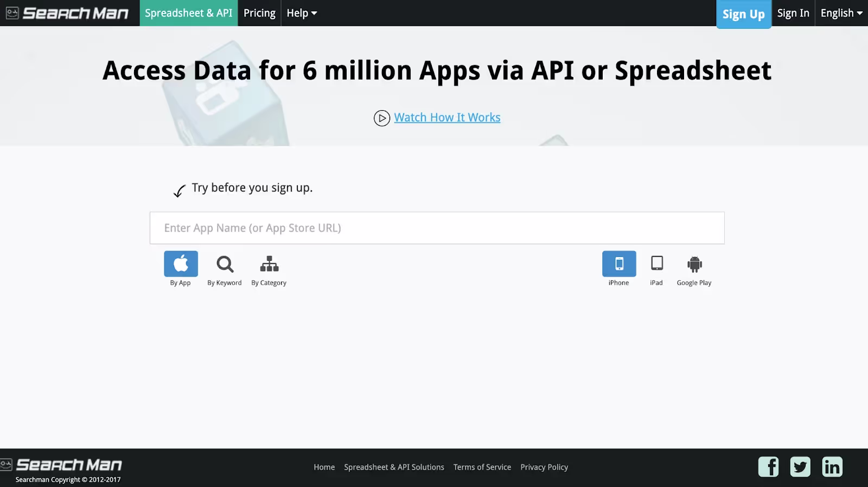Open the Spreadsheet & API tab

[x=189, y=13]
